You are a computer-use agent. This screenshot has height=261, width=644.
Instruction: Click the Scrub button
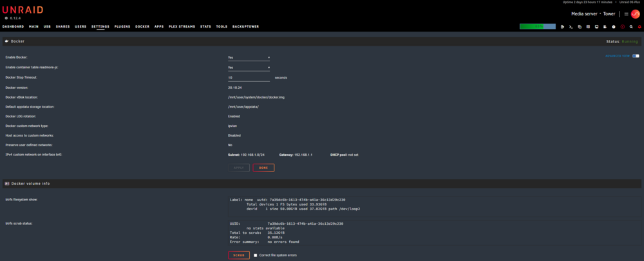[239, 255]
